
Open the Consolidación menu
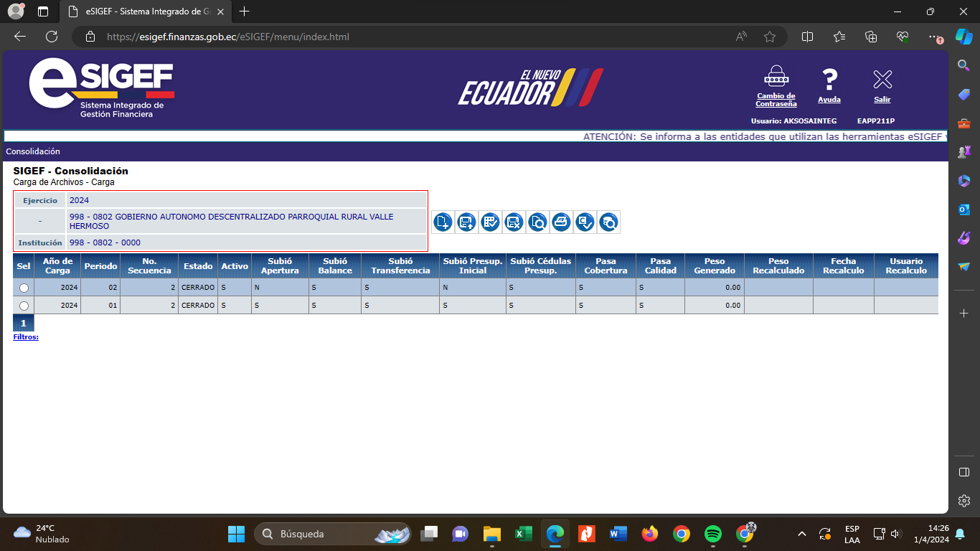pos(33,151)
